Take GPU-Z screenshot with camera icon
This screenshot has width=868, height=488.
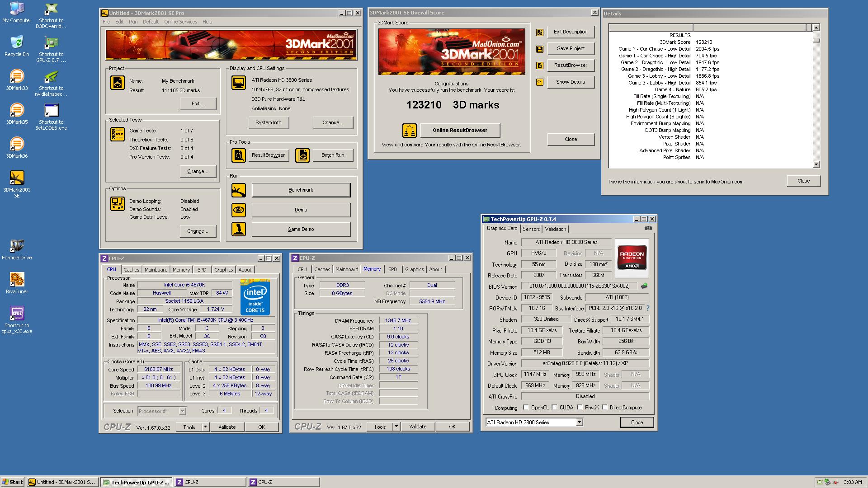648,228
